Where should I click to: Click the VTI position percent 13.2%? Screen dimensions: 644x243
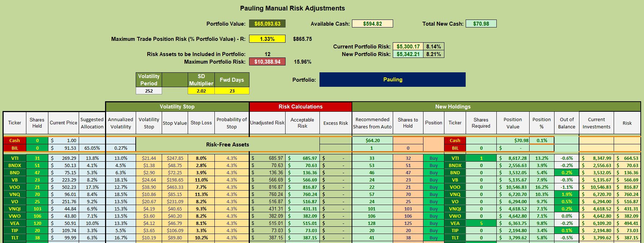click(541, 158)
